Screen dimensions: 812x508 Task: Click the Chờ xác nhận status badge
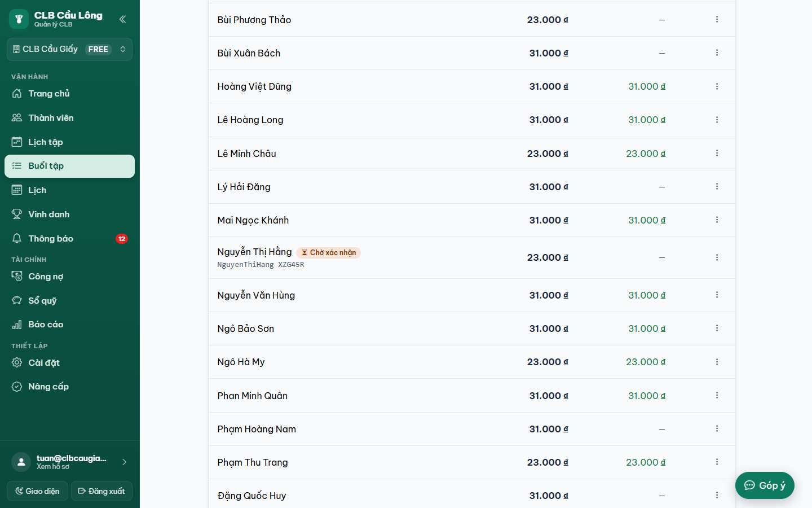point(328,253)
